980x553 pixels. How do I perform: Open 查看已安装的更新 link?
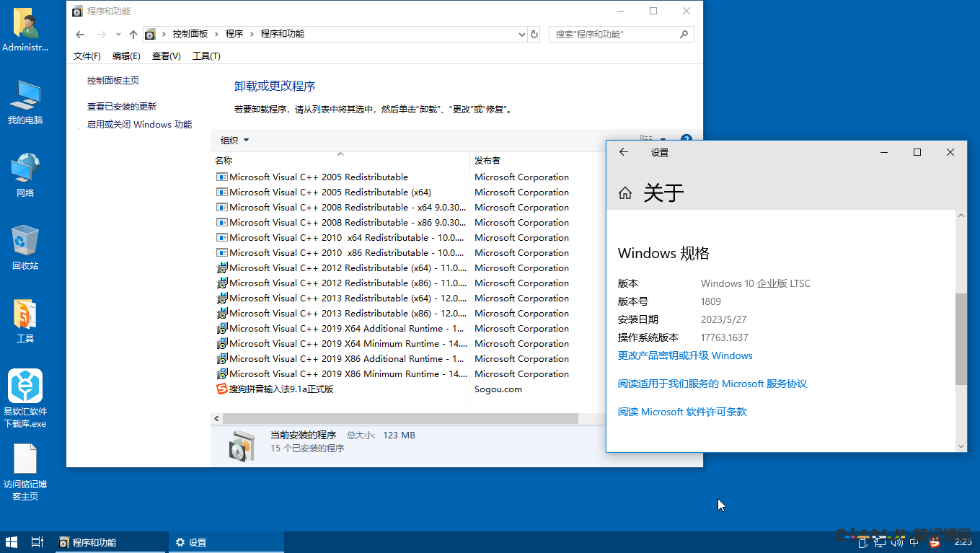pyautogui.click(x=122, y=106)
